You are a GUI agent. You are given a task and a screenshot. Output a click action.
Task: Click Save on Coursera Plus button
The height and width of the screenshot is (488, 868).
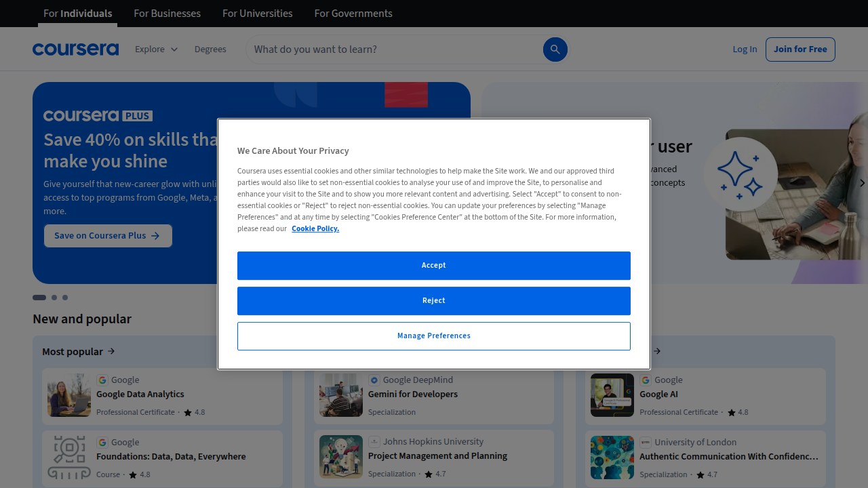point(108,236)
